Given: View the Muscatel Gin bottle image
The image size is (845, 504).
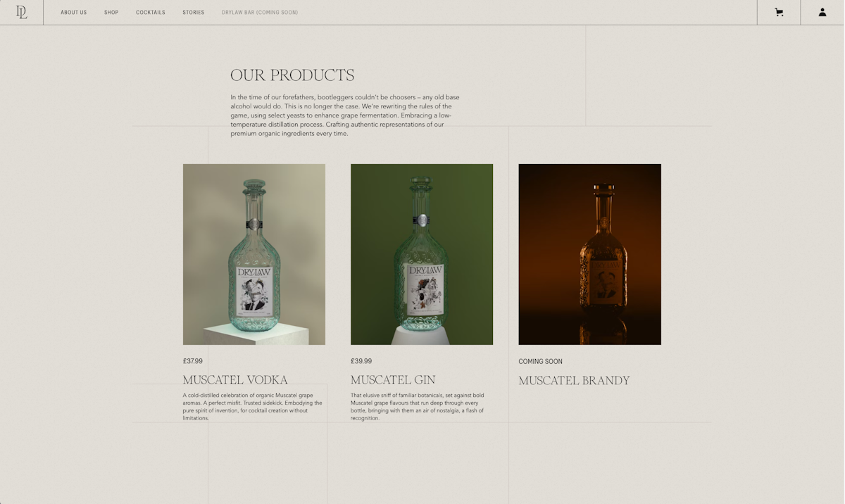Looking at the screenshot, I should (422, 254).
